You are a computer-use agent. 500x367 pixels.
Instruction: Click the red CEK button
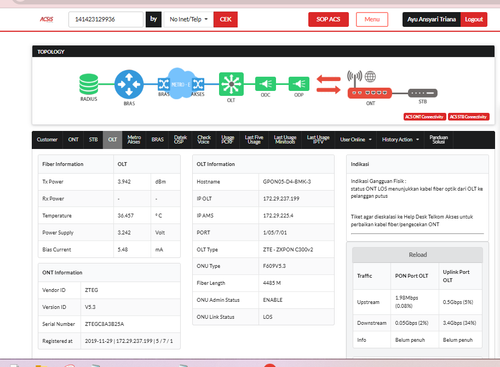pos(225,19)
